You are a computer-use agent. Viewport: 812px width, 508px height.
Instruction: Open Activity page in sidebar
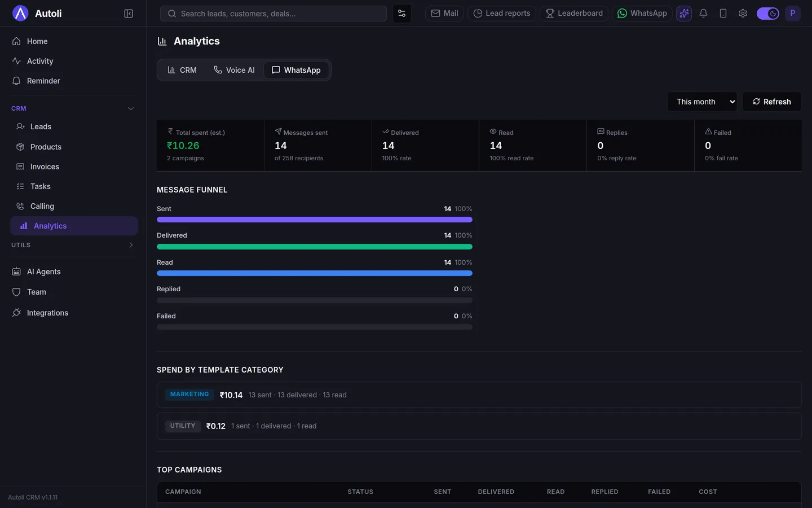tap(74, 61)
